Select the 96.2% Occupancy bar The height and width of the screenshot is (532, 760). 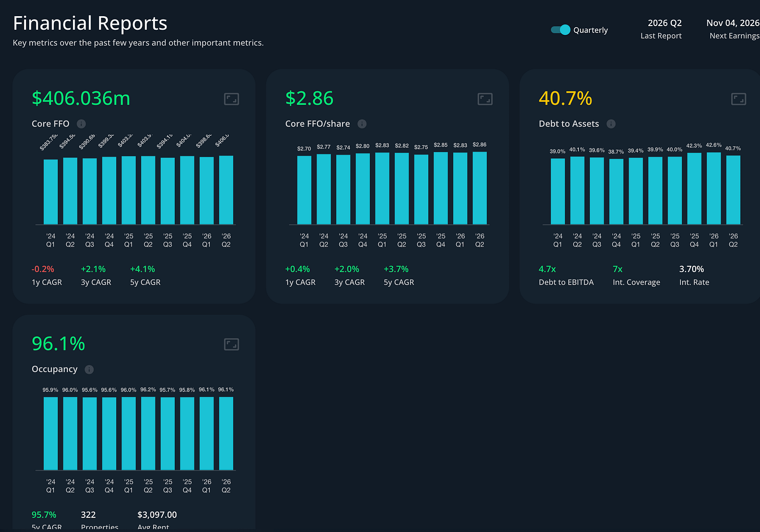click(148, 433)
